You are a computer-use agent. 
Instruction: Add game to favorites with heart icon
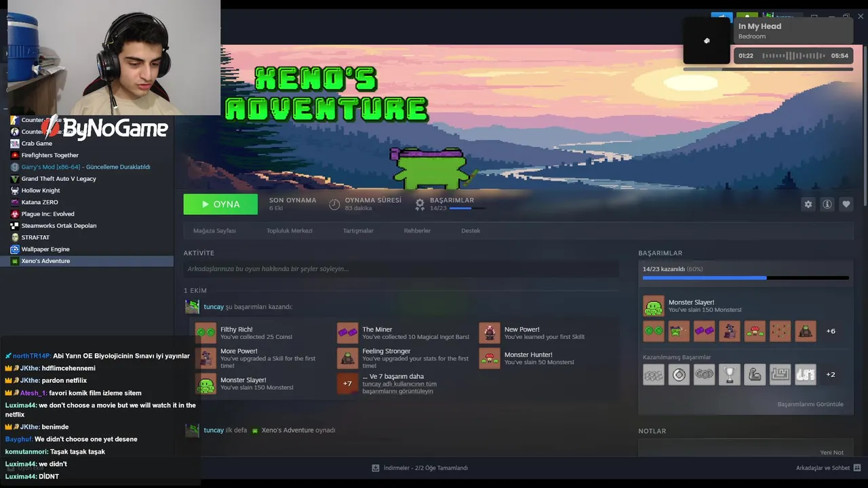(846, 204)
